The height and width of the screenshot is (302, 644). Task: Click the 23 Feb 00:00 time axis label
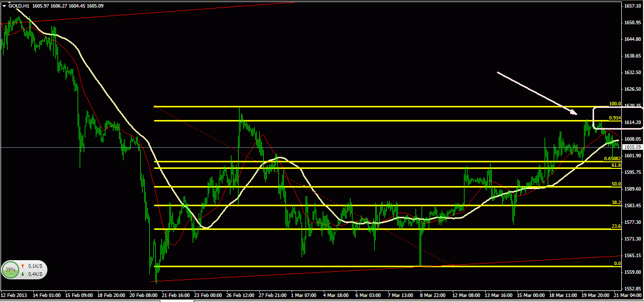pos(209,295)
